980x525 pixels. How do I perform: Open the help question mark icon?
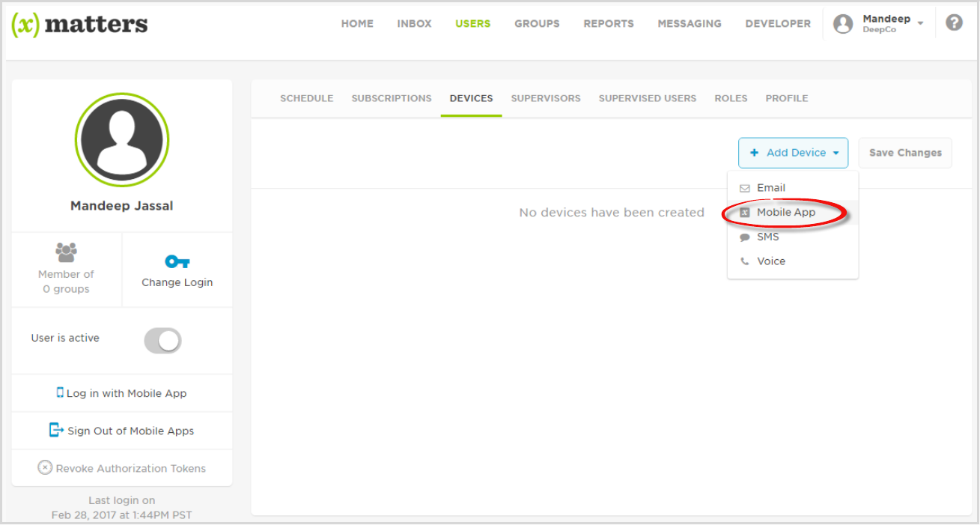954,22
